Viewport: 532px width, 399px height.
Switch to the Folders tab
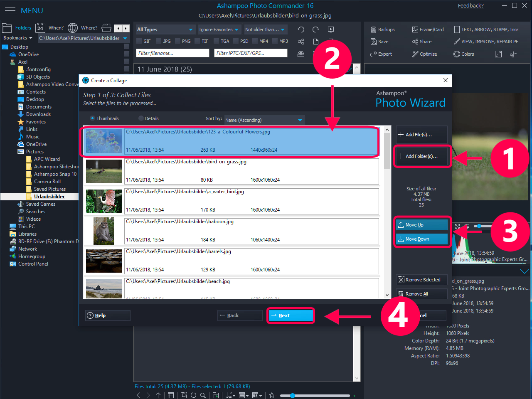pos(17,28)
